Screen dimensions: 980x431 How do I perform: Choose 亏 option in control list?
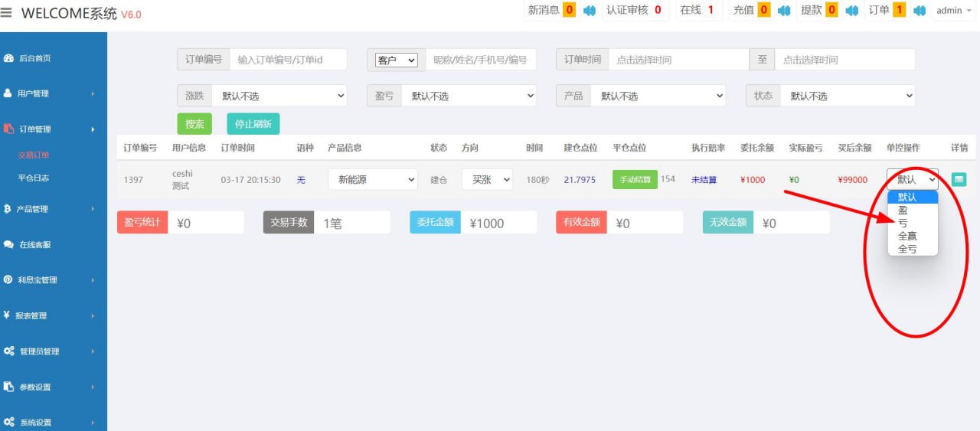coord(903,223)
